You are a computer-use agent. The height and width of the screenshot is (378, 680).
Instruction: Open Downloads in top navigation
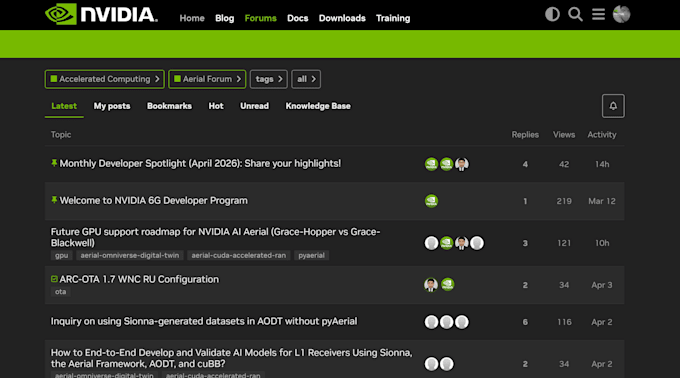coord(342,18)
